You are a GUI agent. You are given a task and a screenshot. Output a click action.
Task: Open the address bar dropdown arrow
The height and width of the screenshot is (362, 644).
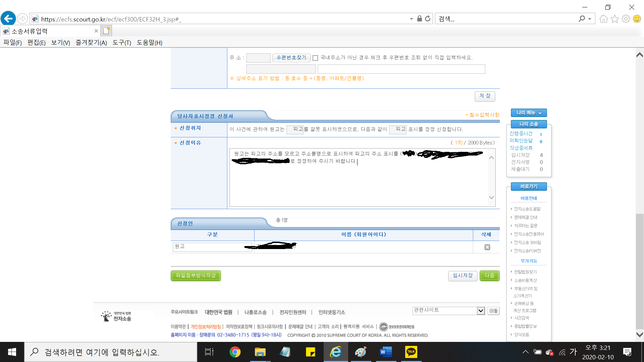[x=411, y=19]
